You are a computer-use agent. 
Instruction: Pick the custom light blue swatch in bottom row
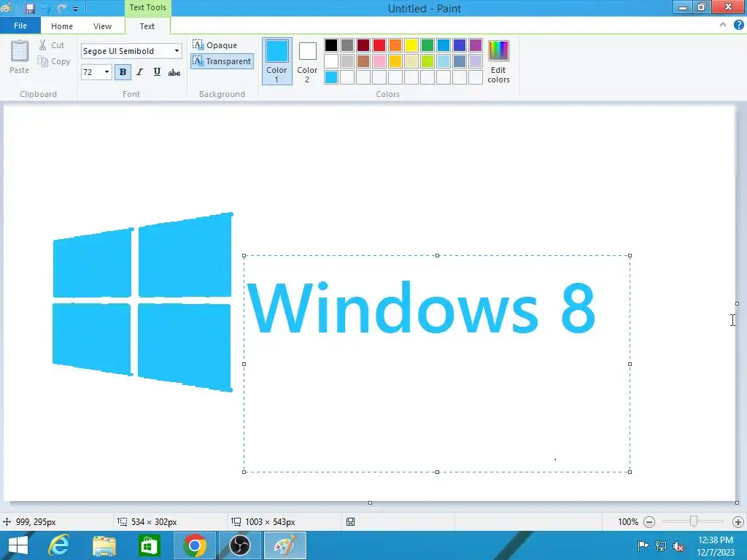(x=331, y=77)
